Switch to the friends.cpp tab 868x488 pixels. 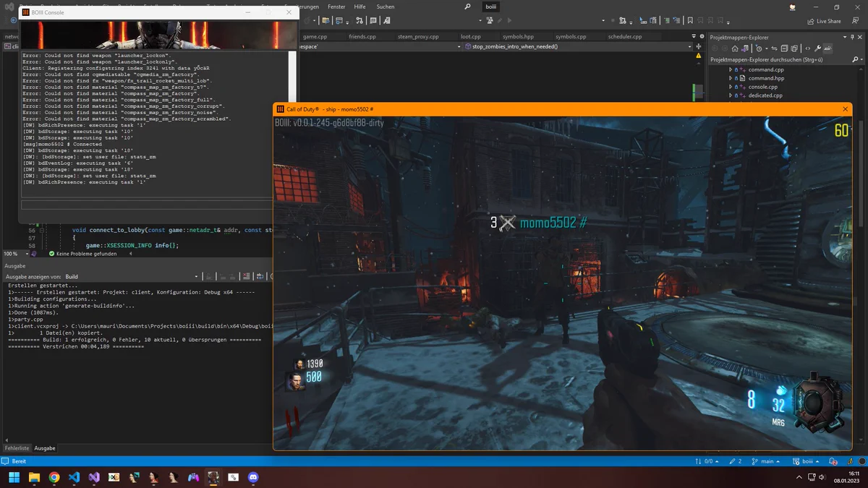[x=362, y=36]
